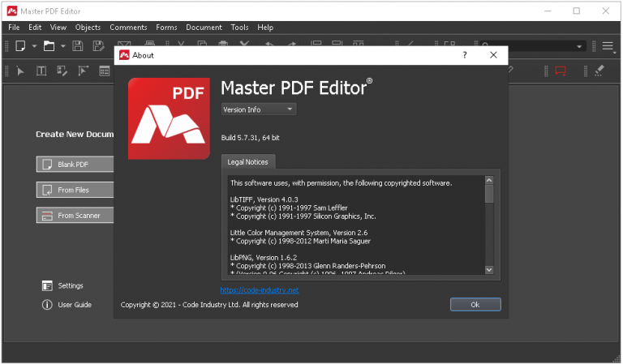
Task: Select the Edit Document tool icon
Action: pos(62,71)
